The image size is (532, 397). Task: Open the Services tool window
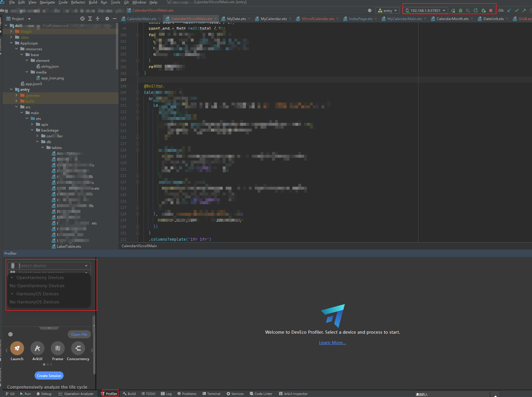coord(235,394)
